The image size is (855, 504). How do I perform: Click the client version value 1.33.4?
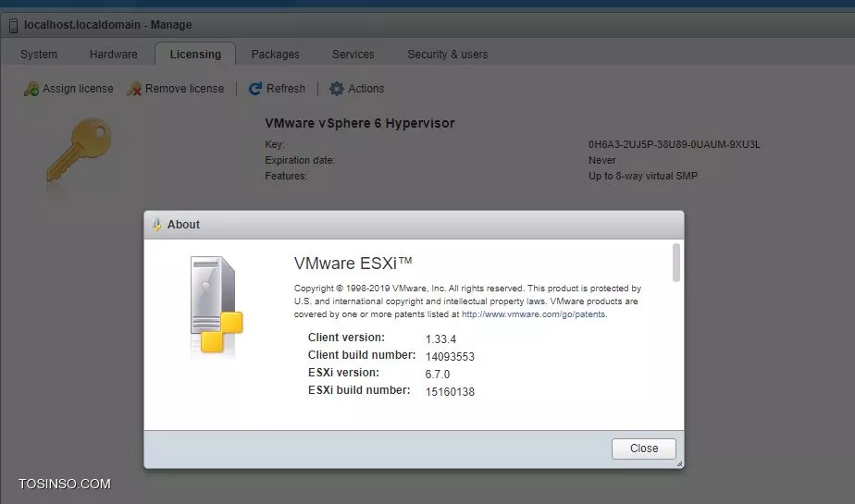click(x=440, y=338)
